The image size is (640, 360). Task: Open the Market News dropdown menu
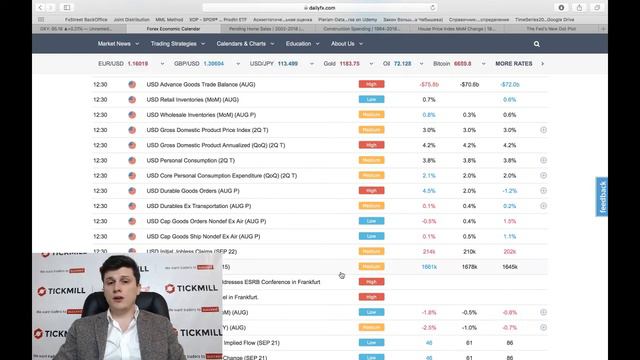coord(118,44)
